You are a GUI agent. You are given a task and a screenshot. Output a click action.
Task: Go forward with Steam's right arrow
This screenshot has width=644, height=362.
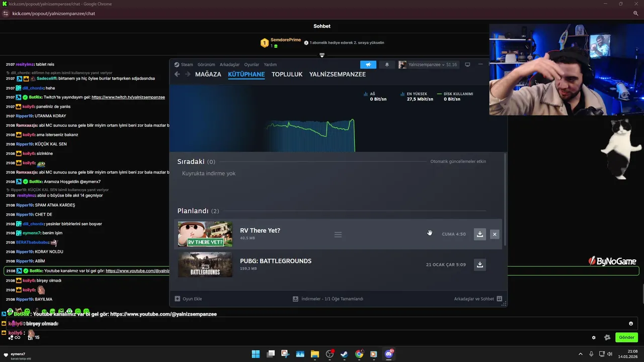188,74
